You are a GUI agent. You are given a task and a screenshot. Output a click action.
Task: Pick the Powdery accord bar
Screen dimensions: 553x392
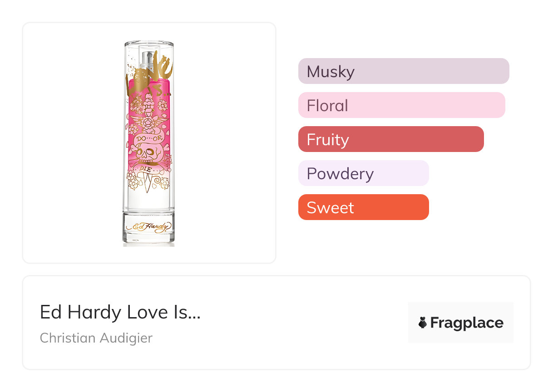click(x=363, y=173)
